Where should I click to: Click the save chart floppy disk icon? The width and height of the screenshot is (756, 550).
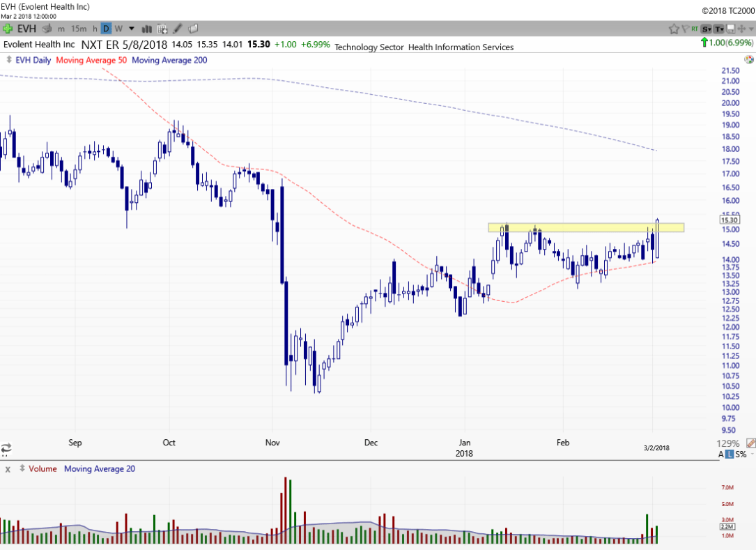point(731,29)
